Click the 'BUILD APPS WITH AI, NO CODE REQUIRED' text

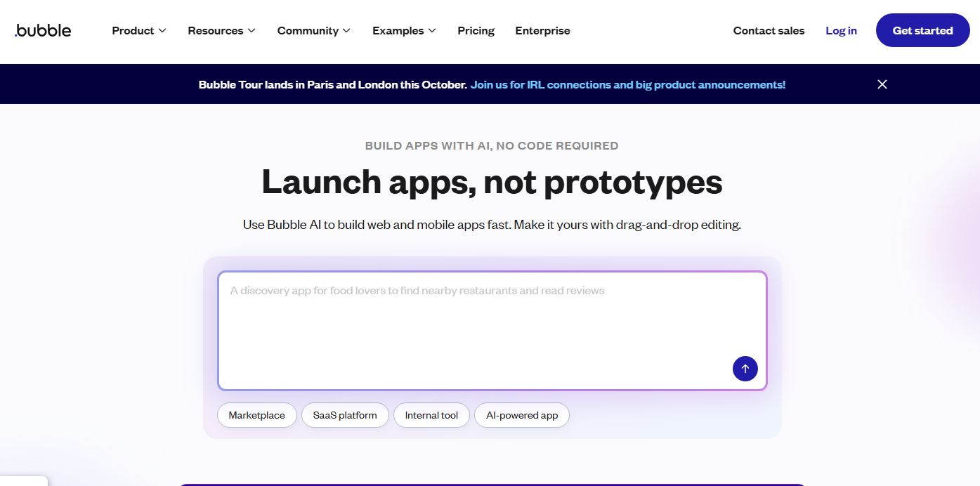click(492, 146)
